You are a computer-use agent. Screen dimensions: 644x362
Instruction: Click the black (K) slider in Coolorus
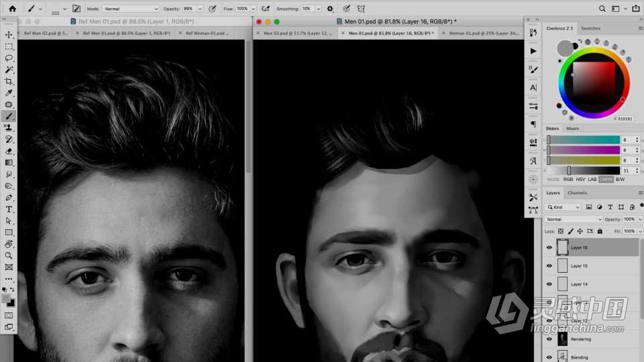pyautogui.click(x=583, y=170)
